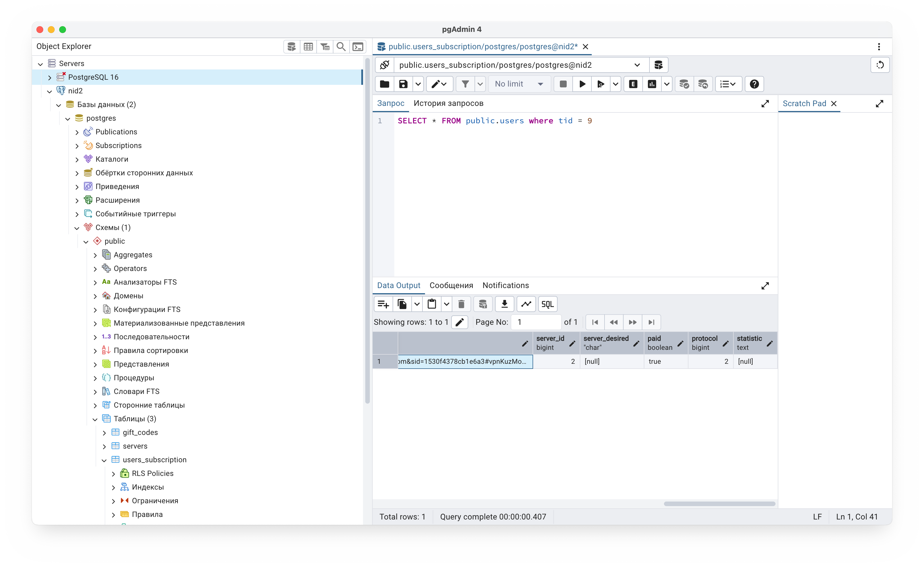924x567 pixels.
Task: Click the Add row button
Action: point(383,304)
